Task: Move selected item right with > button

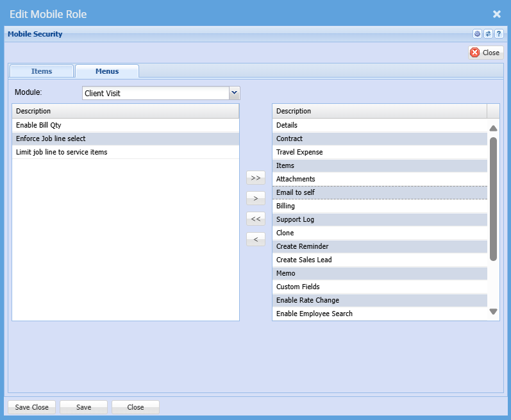Action: click(256, 198)
